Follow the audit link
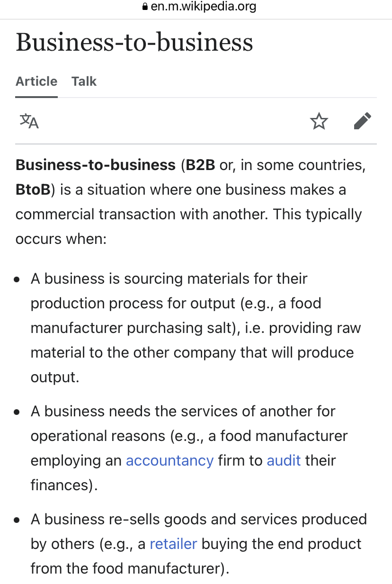392x584 pixels. pos(284,461)
